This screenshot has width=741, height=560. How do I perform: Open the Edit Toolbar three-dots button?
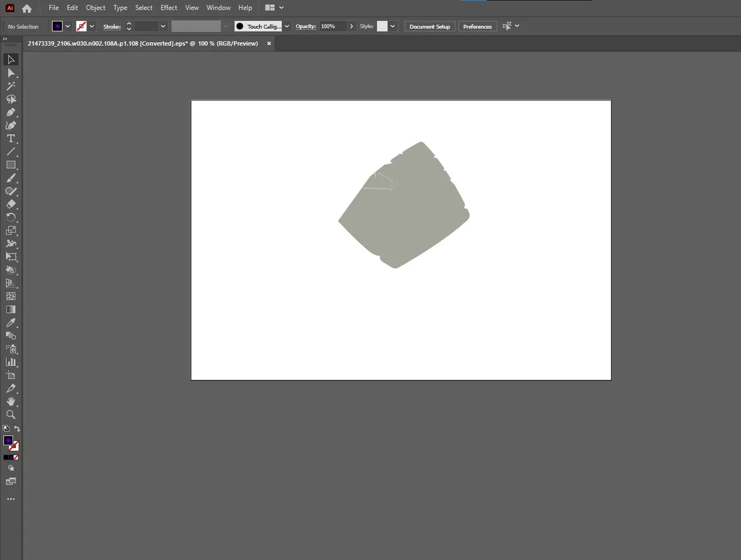coord(11,499)
